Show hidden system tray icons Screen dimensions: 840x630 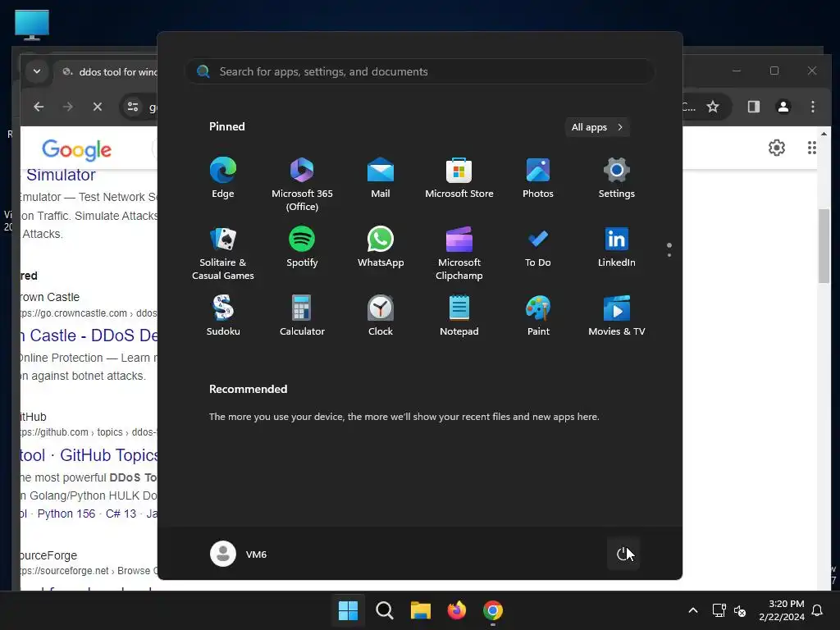point(692,610)
